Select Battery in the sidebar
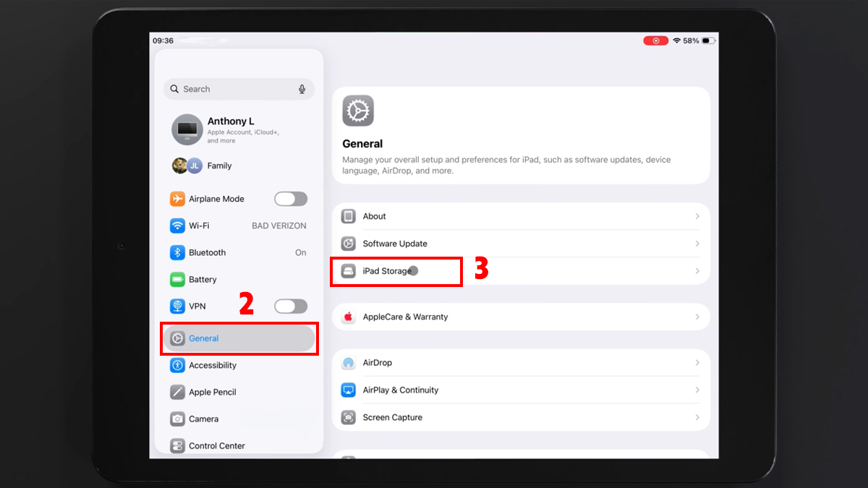 pos(239,279)
